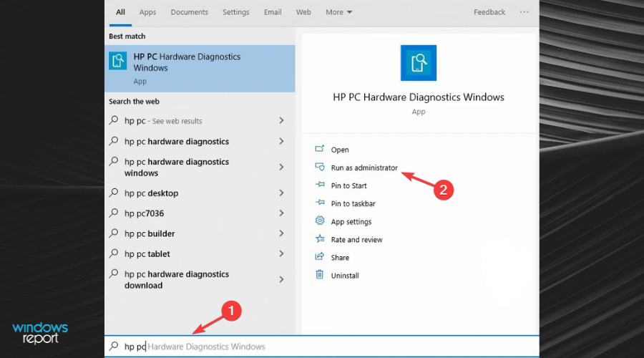Expand the 'hp pc desktop' suggestion chevron
This screenshot has width=644, height=358.
[281, 193]
